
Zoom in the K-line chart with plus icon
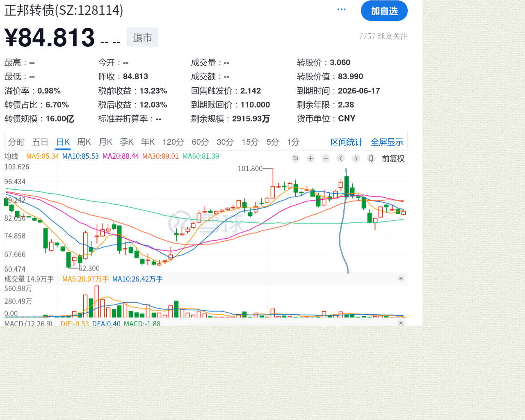pos(310,158)
